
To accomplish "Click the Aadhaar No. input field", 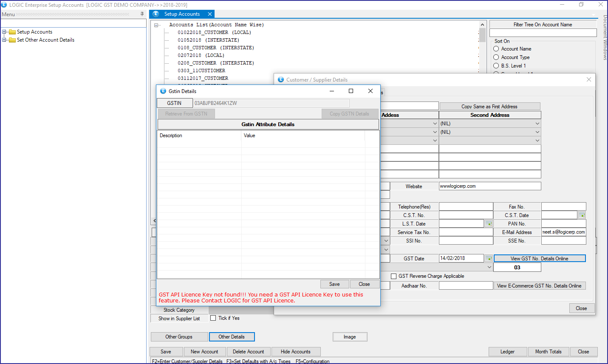I will click(466, 286).
